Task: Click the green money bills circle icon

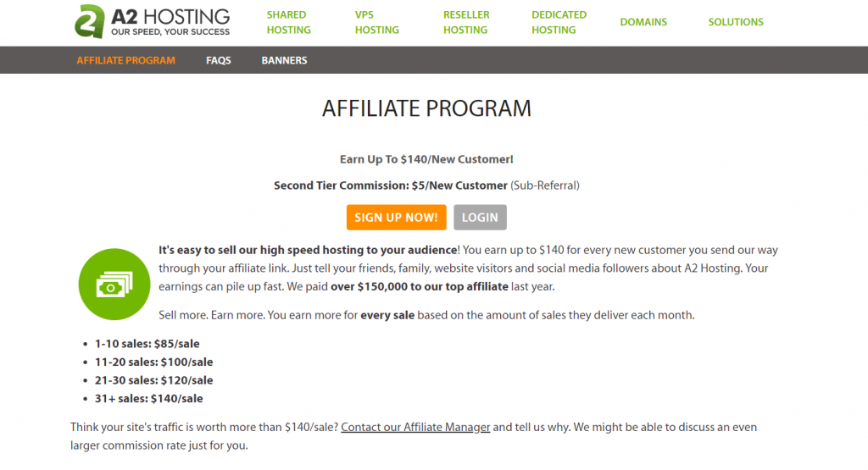Action: [x=114, y=285]
